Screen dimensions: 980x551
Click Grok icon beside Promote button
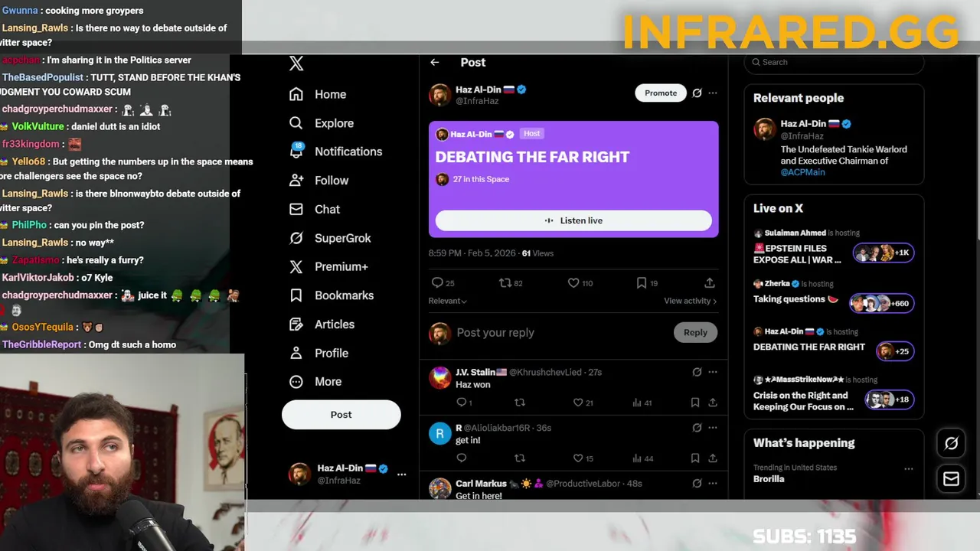point(697,93)
